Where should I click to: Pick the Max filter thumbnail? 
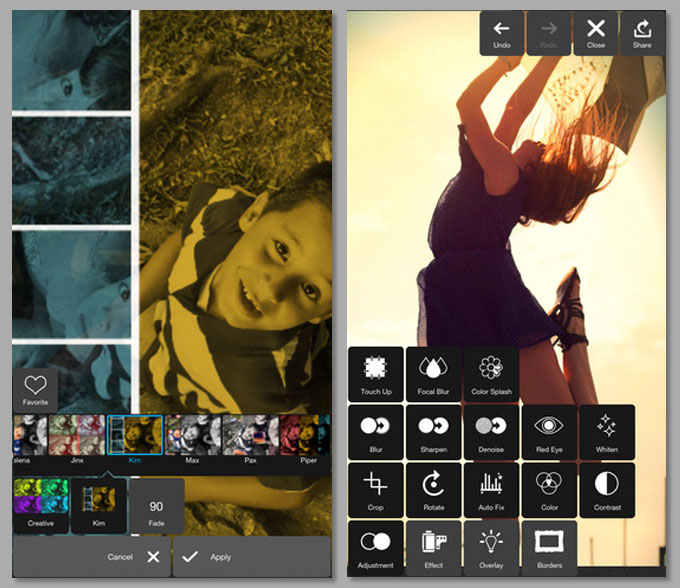pyautogui.click(x=191, y=436)
